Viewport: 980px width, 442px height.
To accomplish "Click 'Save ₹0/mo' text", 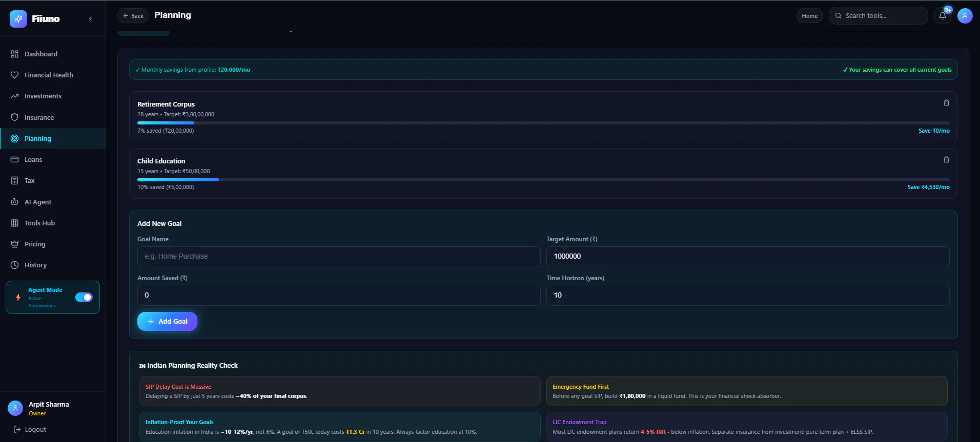I will coord(934,131).
